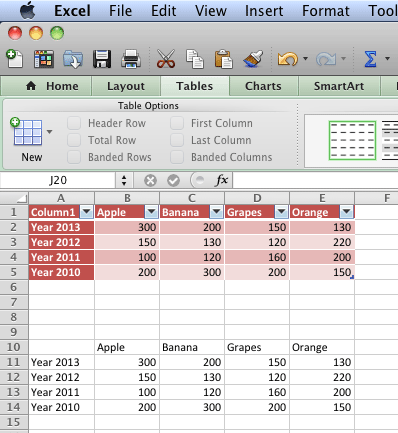Expand the New table options arrow

coord(50,132)
